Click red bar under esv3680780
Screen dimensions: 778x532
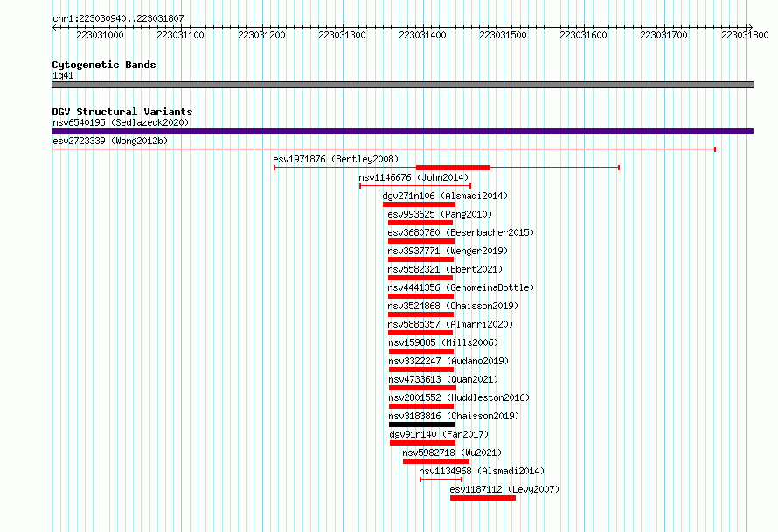tap(421, 241)
